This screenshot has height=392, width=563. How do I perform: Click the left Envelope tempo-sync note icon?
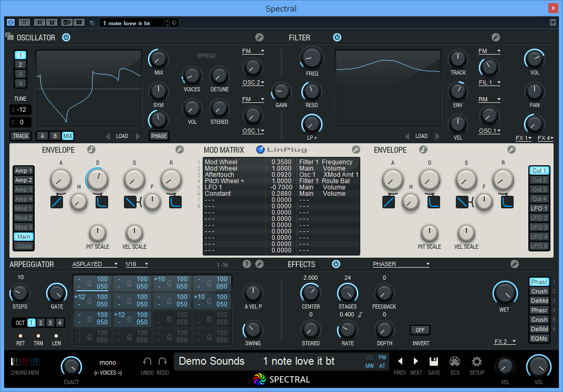(91, 150)
